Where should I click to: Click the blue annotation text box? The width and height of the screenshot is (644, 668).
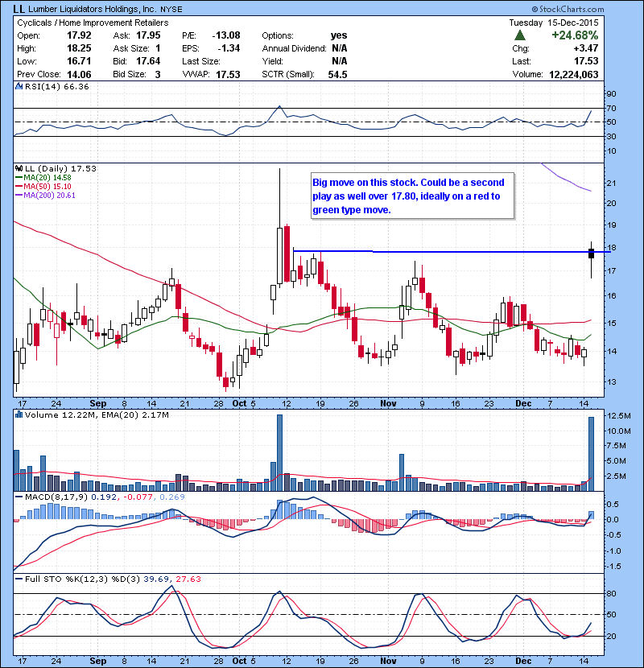point(413,196)
